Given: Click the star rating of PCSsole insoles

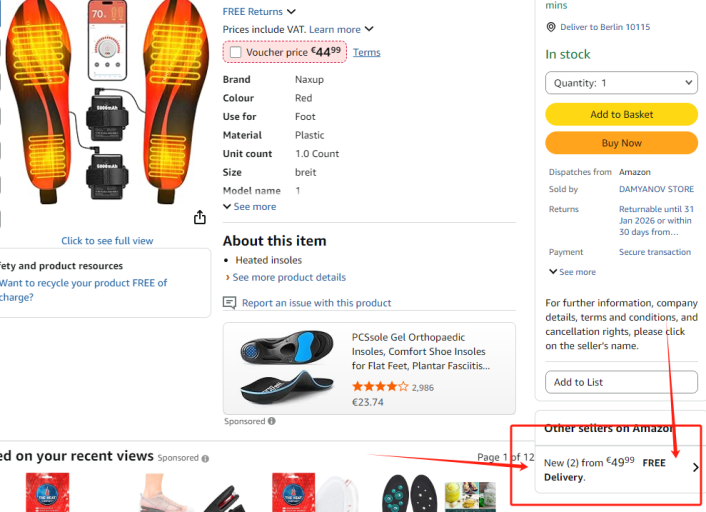Looking at the screenshot, I should [x=379, y=387].
